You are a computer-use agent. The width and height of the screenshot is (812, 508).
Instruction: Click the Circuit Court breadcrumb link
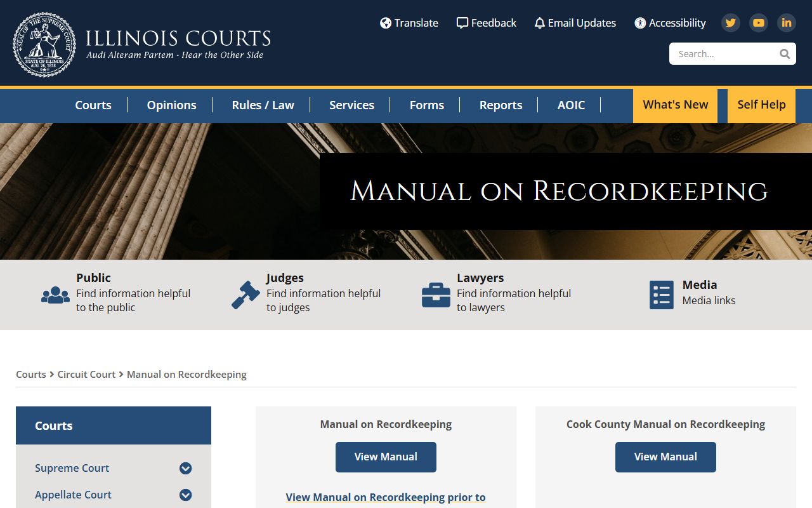86,375
